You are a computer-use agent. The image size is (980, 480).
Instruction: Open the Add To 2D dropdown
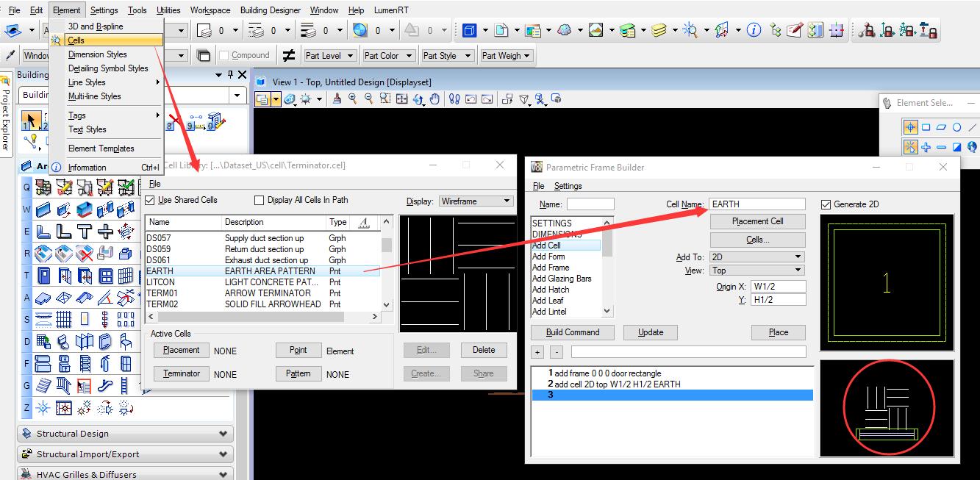click(757, 257)
